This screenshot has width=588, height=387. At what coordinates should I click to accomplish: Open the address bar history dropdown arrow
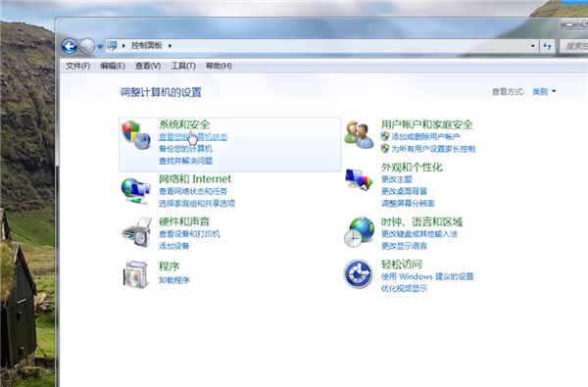(532, 46)
